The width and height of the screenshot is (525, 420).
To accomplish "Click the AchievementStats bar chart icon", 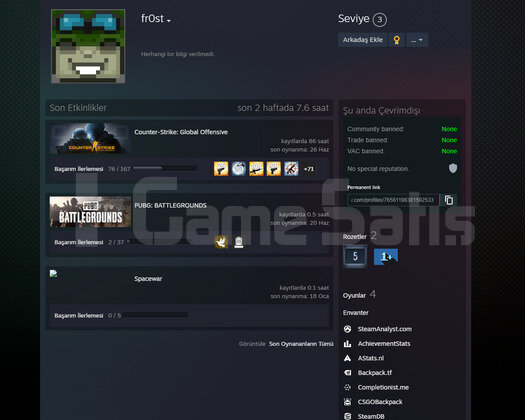I will point(348,343).
